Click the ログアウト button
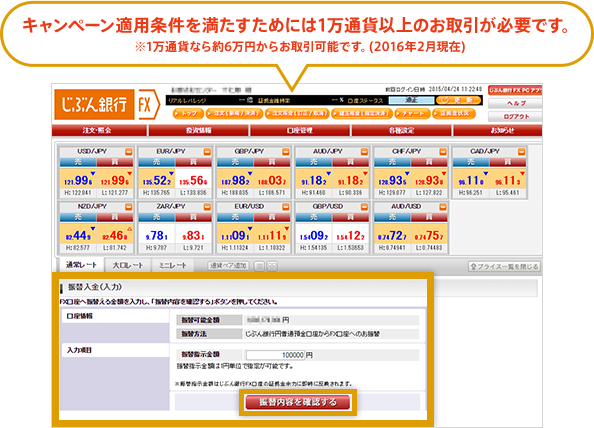 tap(515, 116)
